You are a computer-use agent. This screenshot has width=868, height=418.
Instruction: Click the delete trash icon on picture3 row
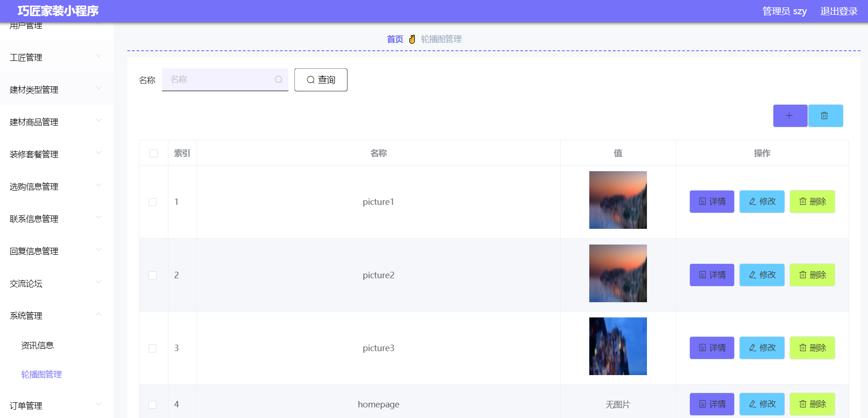coord(802,348)
